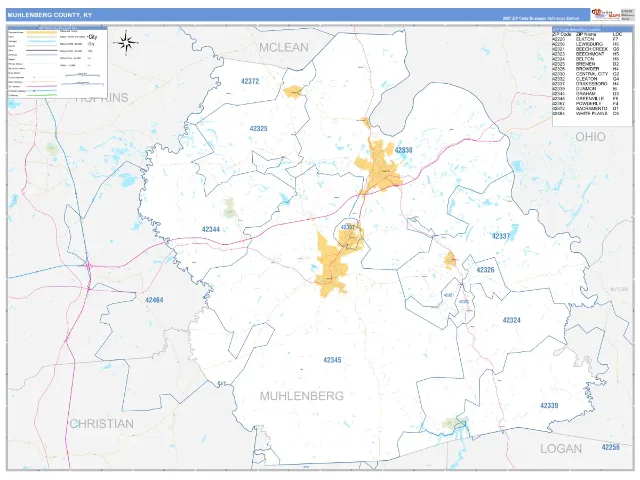Click the BELTON row in ZIP index
The width and height of the screenshot is (640, 480).
pyautogui.click(x=586, y=59)
